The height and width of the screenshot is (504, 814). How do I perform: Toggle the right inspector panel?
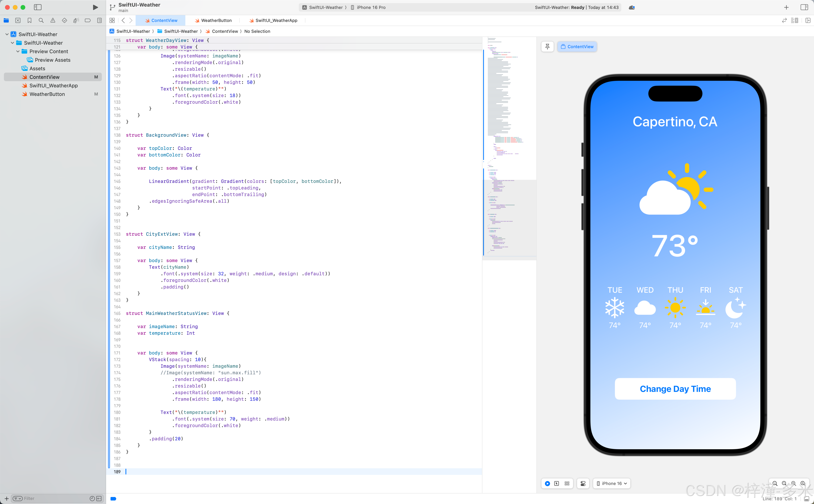pos(804,7)
